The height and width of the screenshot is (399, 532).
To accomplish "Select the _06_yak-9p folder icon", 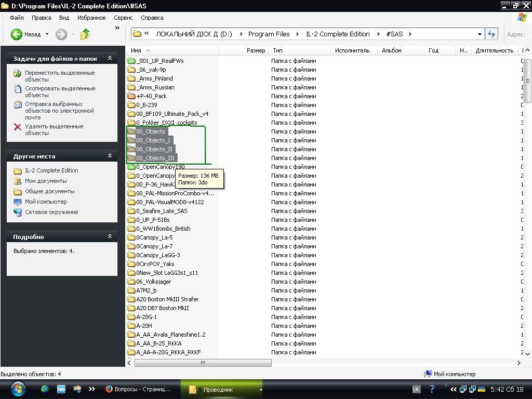I will tap(131, 70).
